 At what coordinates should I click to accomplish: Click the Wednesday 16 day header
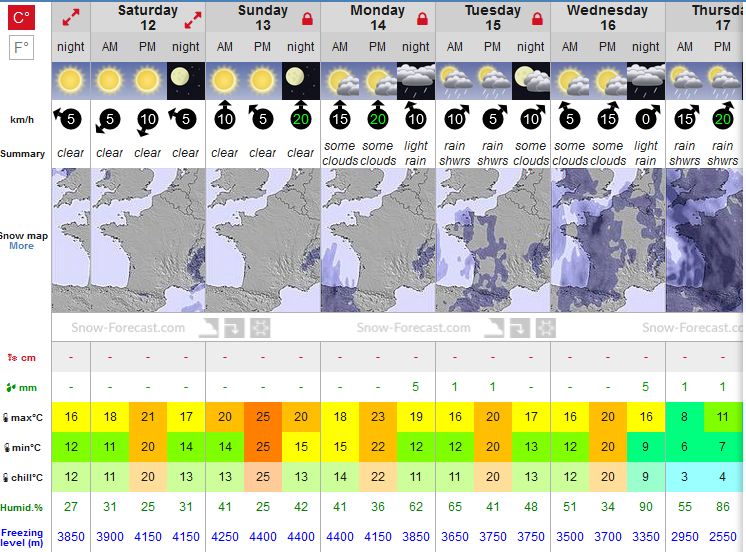[x=608, y=18]
